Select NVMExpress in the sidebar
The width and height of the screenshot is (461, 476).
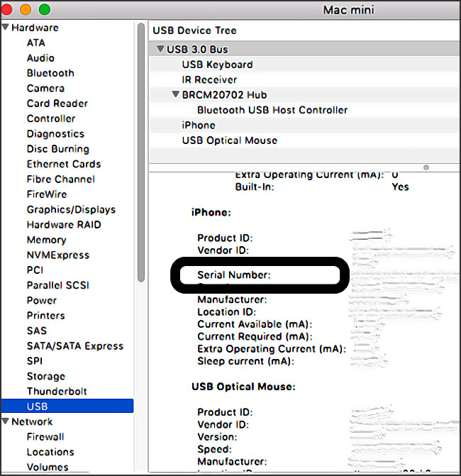point(58,255)
